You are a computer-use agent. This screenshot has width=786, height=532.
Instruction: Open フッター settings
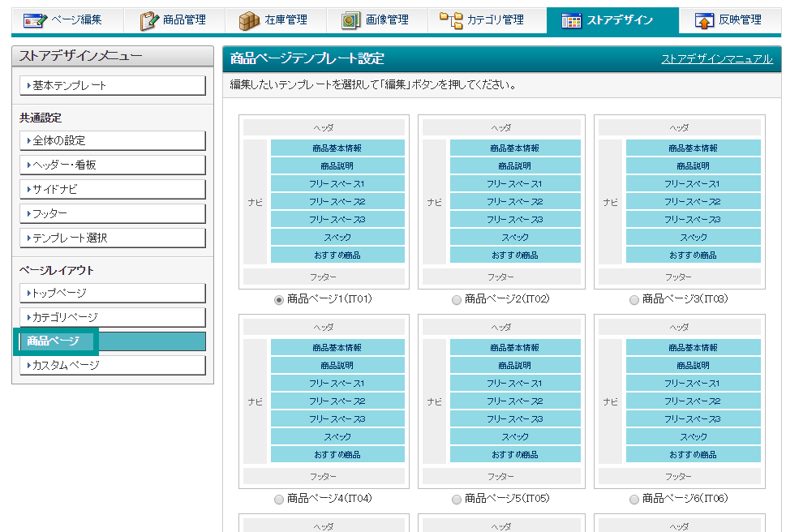pos(113,213)
